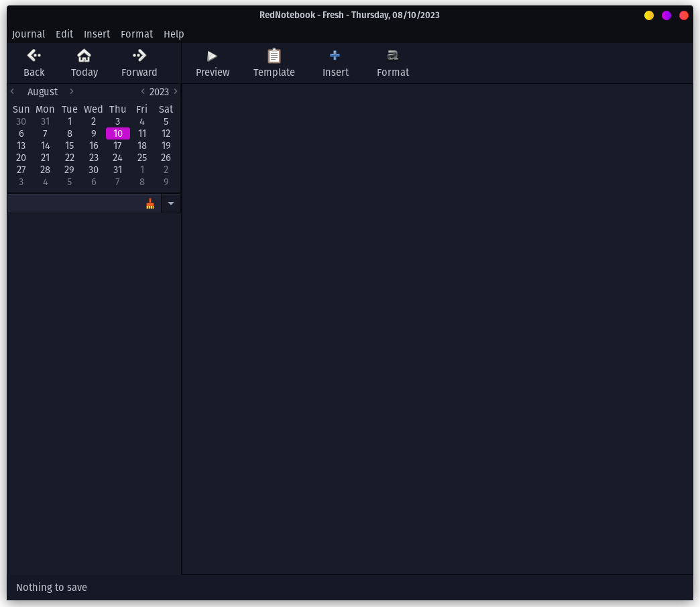Select the highlighted date 10
The image size is (700, 607).
pyautogui.click(x=117, y=133)
